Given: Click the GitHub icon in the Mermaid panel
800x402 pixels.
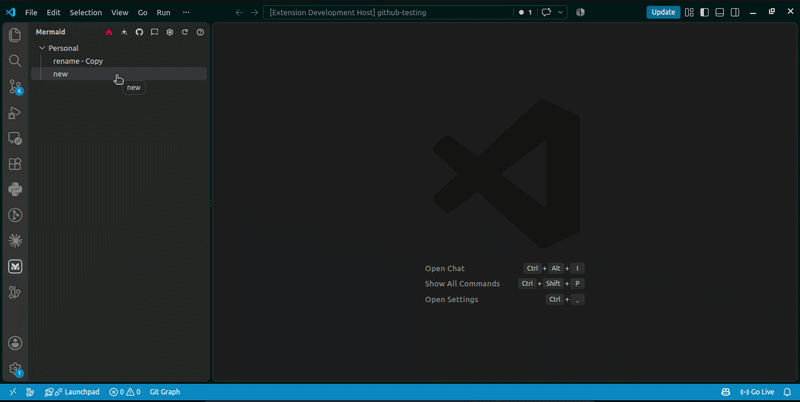Looking at the screenshot, I should click(x=139, y=32).
